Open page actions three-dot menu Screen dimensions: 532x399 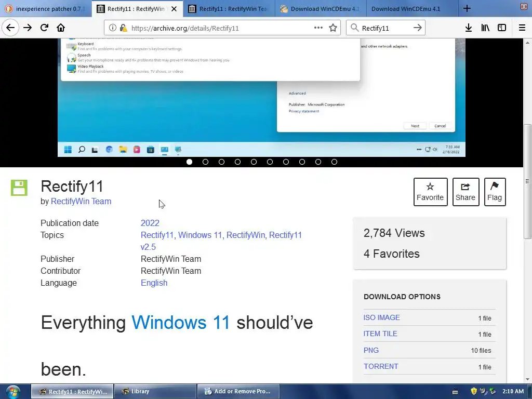coord(318,28)
